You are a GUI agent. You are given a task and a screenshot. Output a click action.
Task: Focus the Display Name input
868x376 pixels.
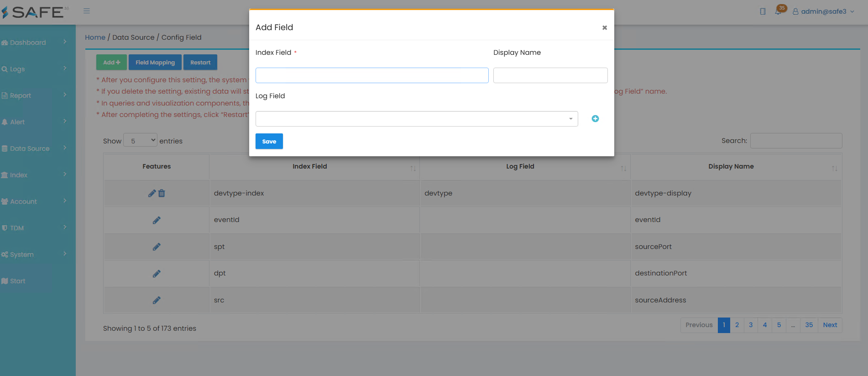(x=550, y=75)
